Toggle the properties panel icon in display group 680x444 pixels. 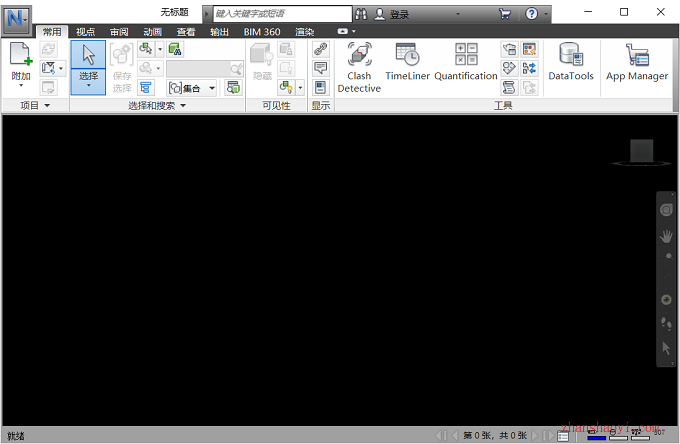[x=320, y=87]
